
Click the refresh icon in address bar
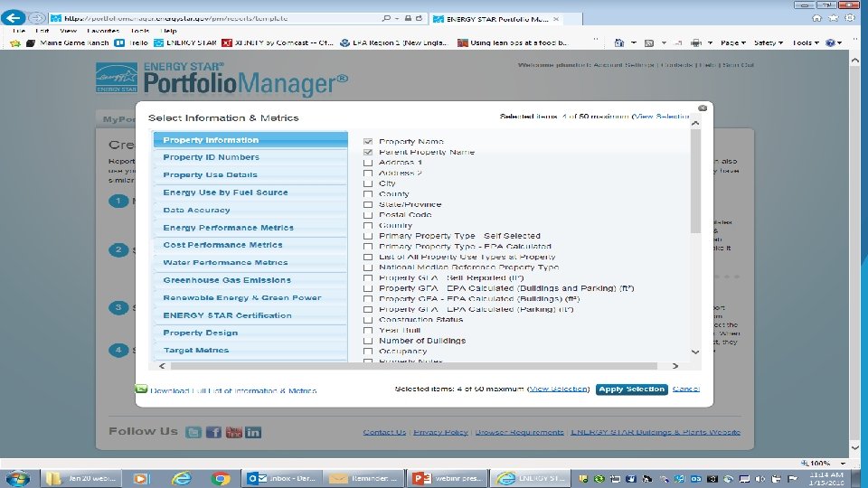[419, 18]
